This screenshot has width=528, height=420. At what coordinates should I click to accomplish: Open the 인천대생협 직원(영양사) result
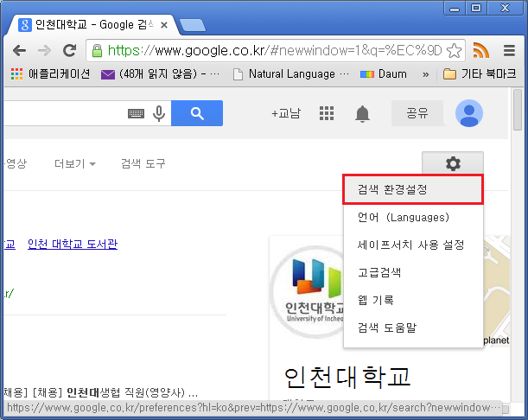coord(101,392)
